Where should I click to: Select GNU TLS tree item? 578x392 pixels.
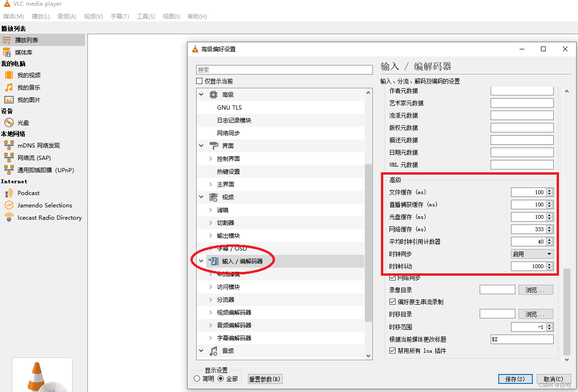click(229, 108)
